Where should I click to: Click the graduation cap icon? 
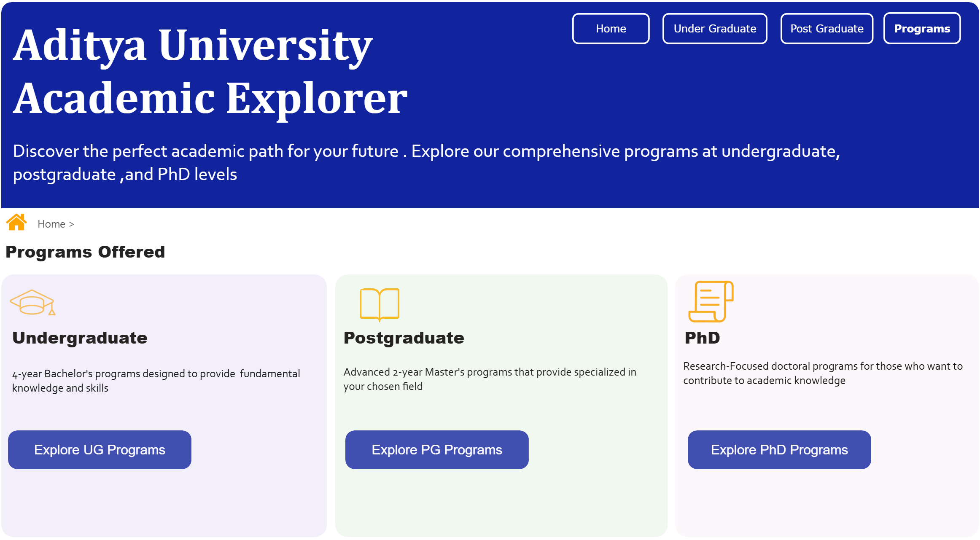pos(32,302)
